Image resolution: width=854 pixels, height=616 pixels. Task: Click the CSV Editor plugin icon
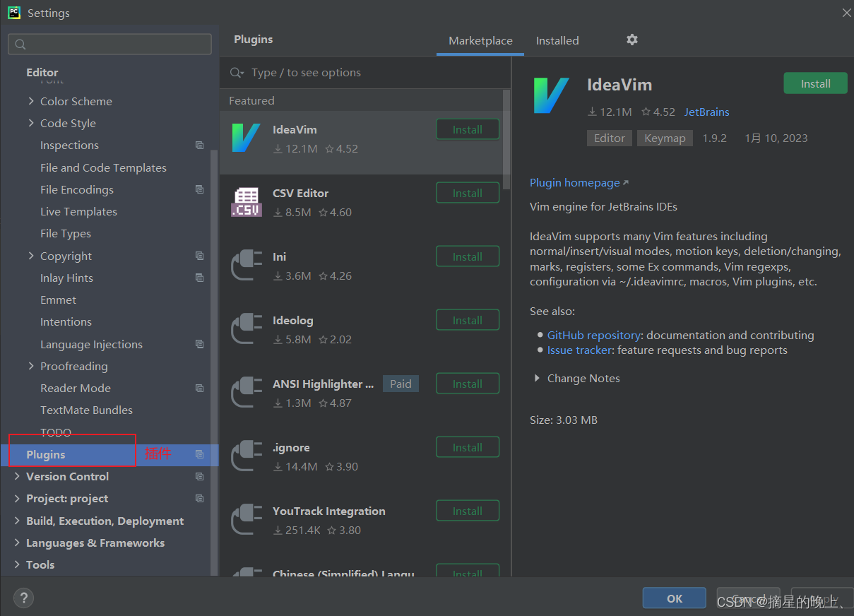pos(246,202)
